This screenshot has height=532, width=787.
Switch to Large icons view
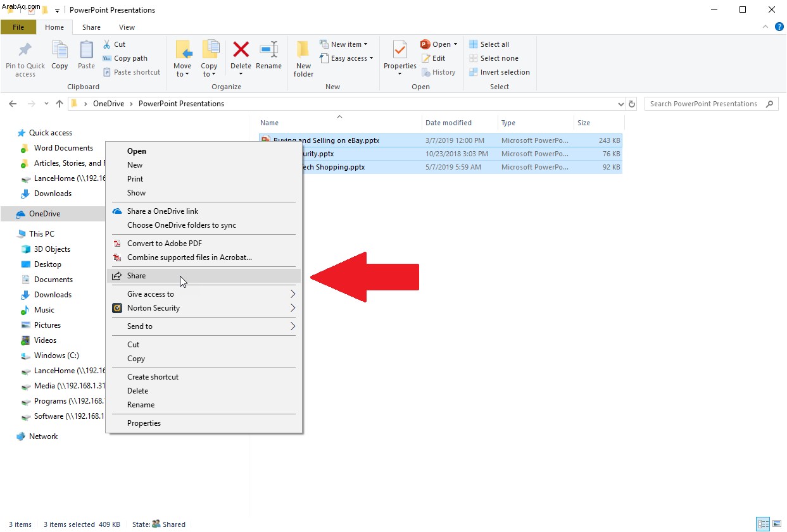tap(777, 524)
